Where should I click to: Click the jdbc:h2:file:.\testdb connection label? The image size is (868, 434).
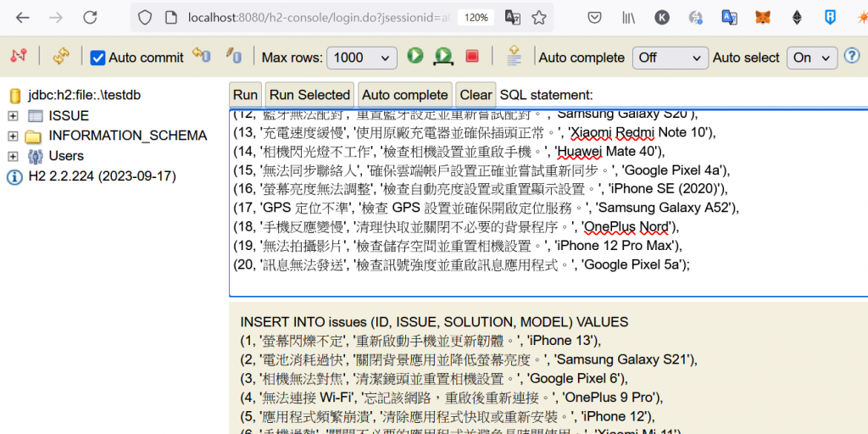click(x=84, y=95)
